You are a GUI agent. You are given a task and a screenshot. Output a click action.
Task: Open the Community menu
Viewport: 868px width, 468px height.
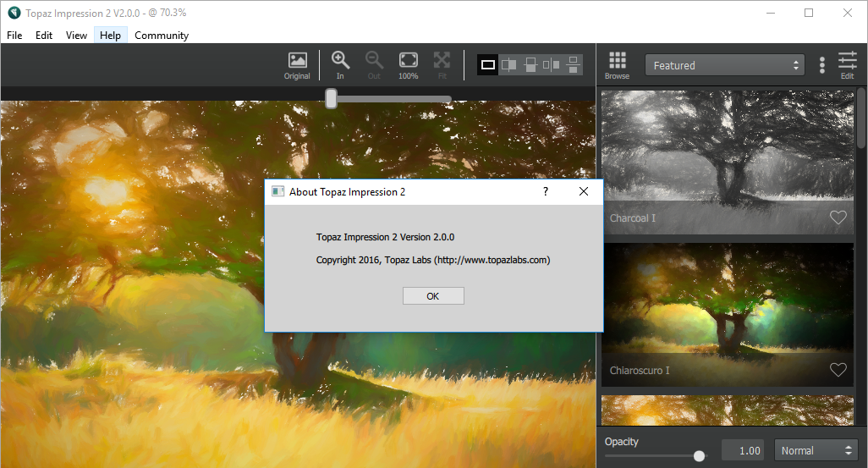(161, 36)
